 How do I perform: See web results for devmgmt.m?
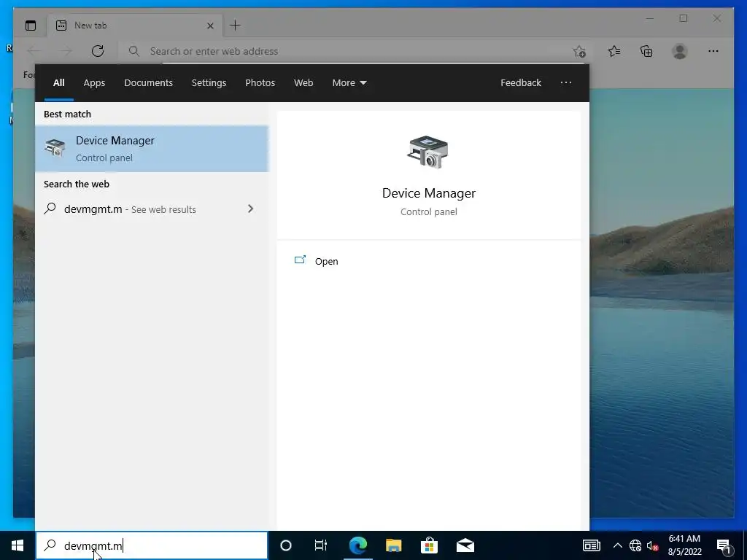click(152, 209)
